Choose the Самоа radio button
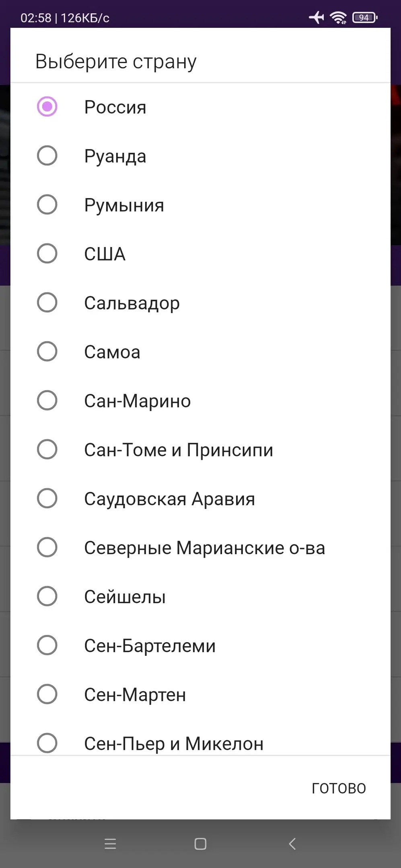The width and height of the screenshot is (401, 868). (x=47, y=352)
